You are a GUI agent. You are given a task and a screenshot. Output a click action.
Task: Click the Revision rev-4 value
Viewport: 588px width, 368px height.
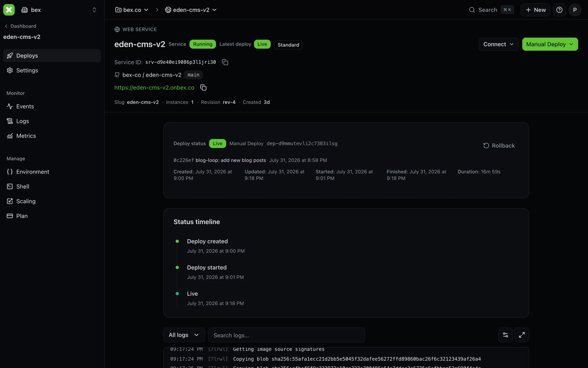pos(229,102)
